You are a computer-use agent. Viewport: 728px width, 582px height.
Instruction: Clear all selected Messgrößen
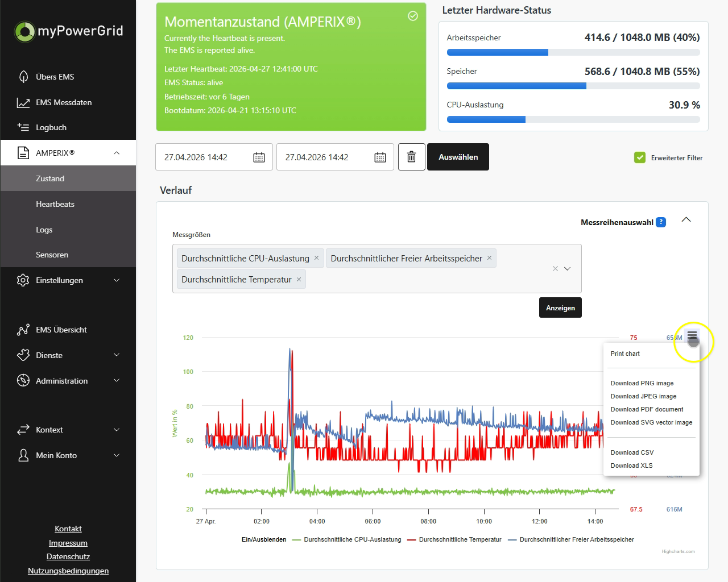click(x=555, y=269)
